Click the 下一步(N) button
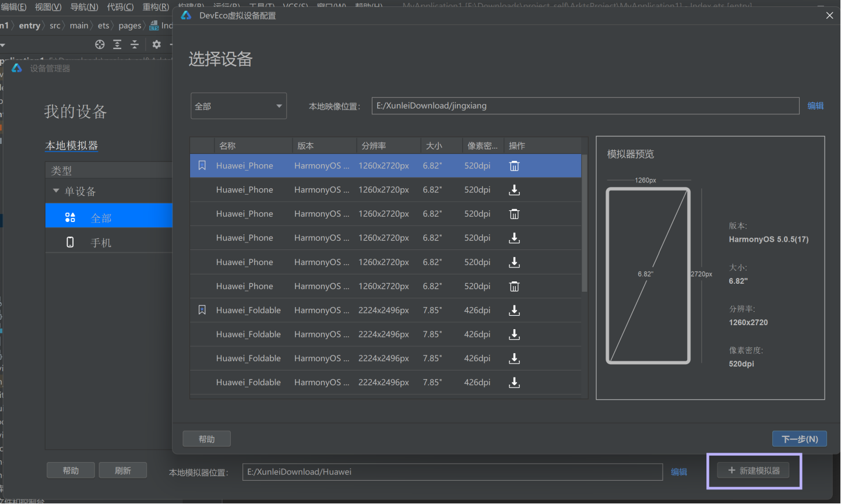Image resolution: width=841 pixels, height=504 pixels. point(799,439)
